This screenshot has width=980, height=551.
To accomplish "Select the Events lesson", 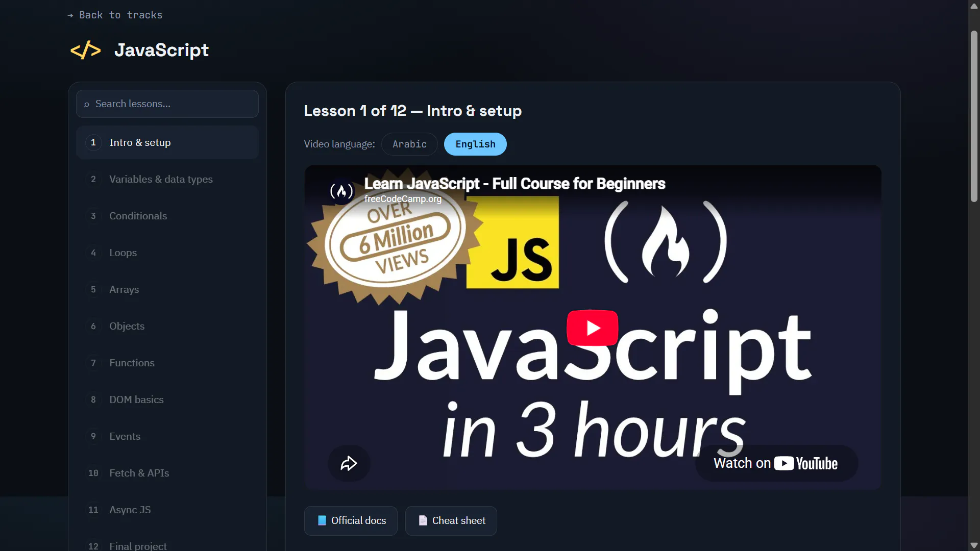I will coord(167,437).
